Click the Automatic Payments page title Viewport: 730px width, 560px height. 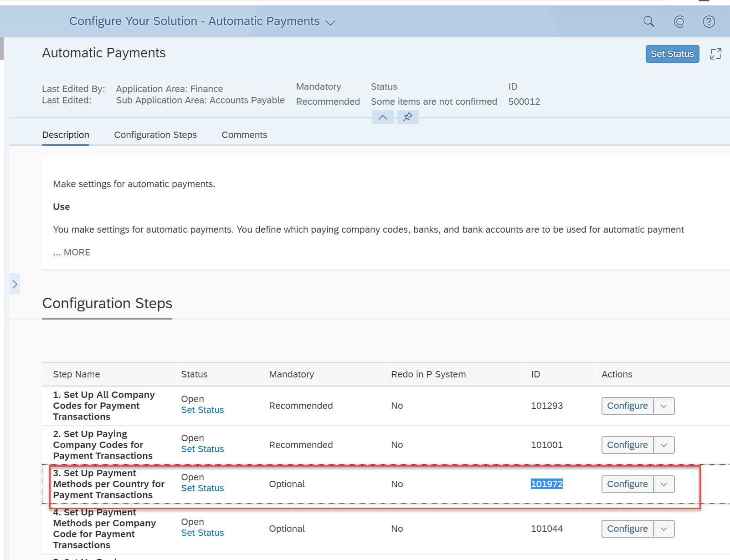104,53
